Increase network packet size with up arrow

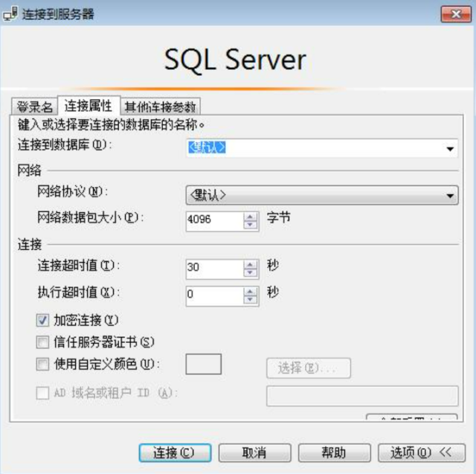click(251, 216)
